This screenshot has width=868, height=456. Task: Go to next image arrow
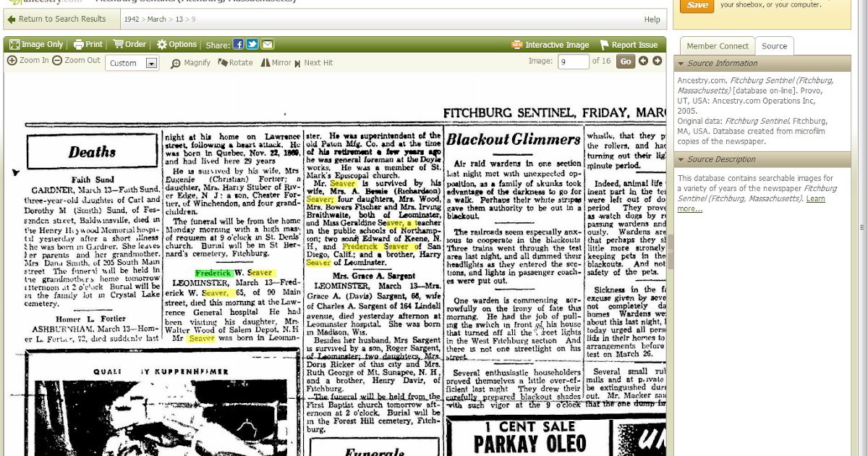(x=657, y=61)
